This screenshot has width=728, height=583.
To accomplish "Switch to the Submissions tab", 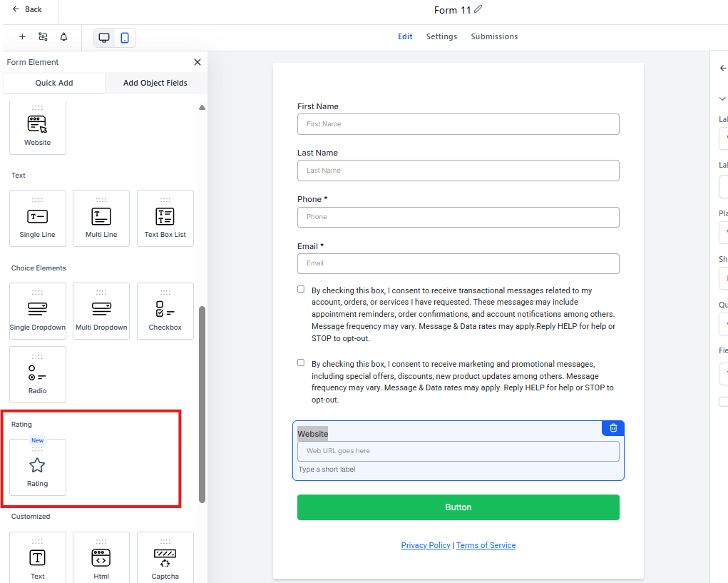I will (x=494, y=36).
